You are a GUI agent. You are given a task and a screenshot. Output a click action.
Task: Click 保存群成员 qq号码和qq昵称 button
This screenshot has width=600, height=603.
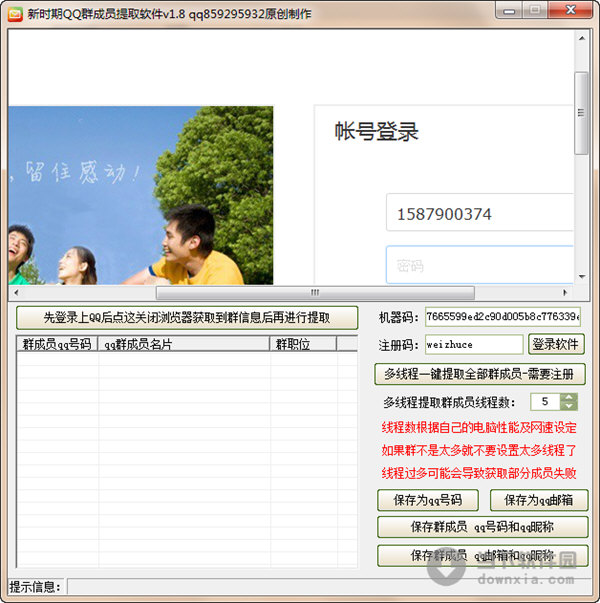(482, 527)
